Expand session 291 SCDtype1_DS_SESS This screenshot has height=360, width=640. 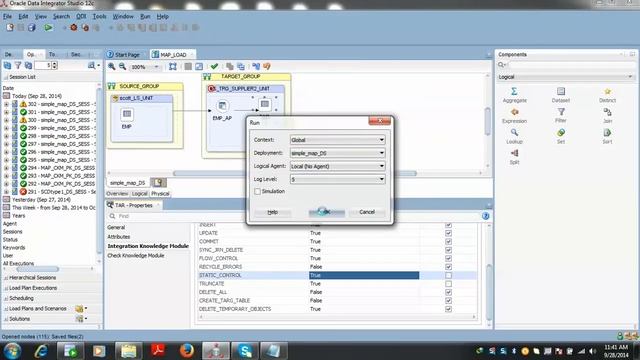pyautogui.click(x=6, y=191)
